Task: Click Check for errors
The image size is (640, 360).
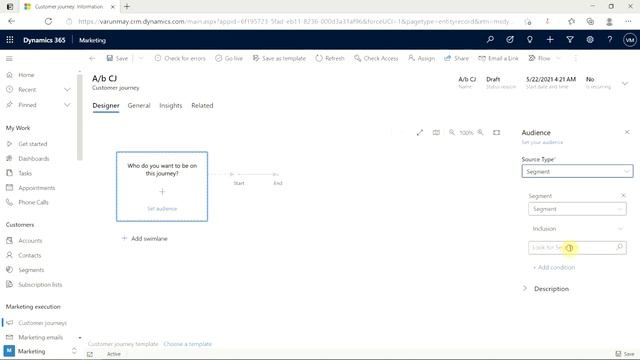Action: point(180,58)
